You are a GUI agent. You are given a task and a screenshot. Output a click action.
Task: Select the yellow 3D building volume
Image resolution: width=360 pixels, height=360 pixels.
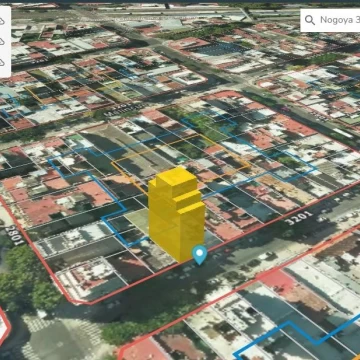[176, 214]
